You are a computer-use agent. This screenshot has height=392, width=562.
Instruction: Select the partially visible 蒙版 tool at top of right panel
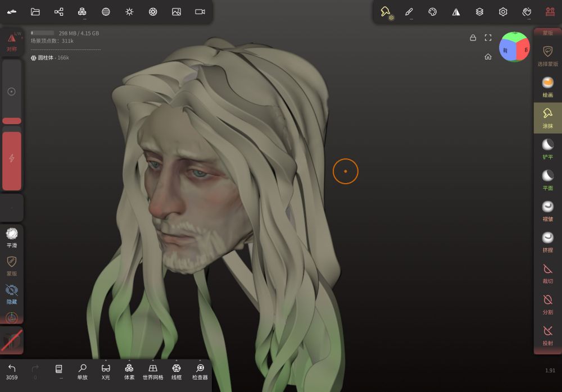[x=547, y=33]
